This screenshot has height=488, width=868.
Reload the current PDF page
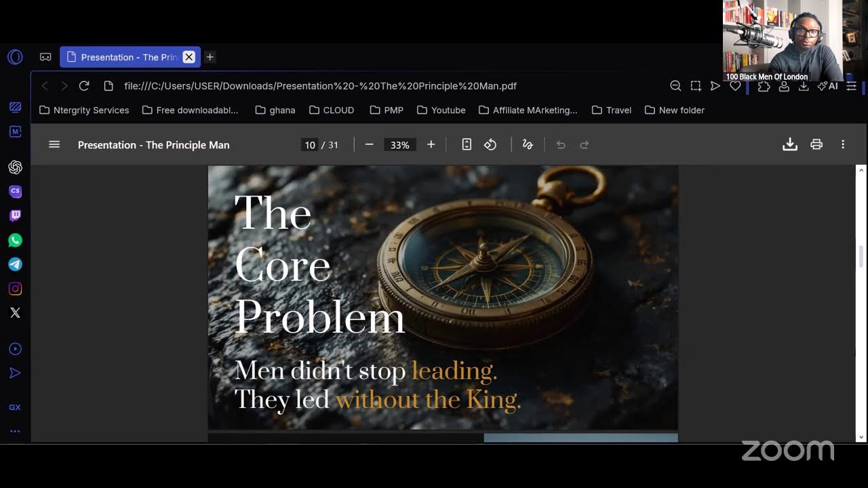click(x=84, y=86)
